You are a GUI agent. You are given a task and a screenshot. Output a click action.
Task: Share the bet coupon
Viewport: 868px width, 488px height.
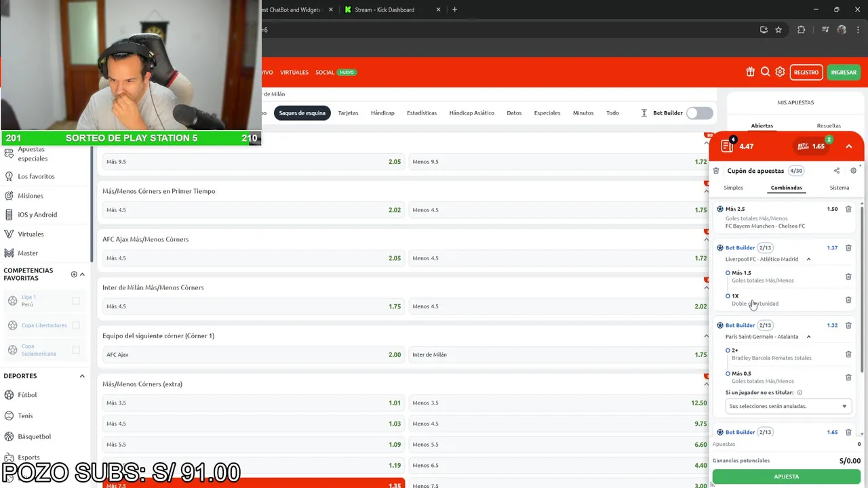pos(837,171)
